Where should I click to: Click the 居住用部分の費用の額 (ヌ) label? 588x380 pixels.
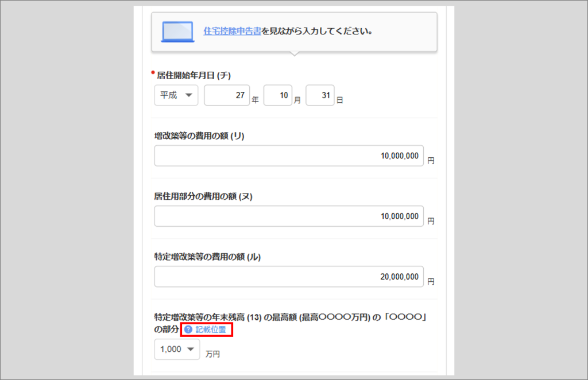tap(203, 196)
